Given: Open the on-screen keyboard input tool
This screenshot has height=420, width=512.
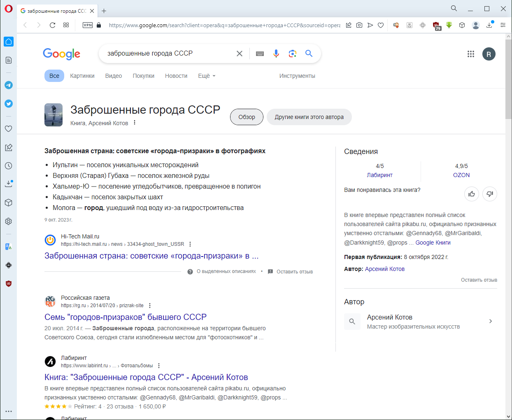Looking at the screenshot, I should [x=260, y=54].
